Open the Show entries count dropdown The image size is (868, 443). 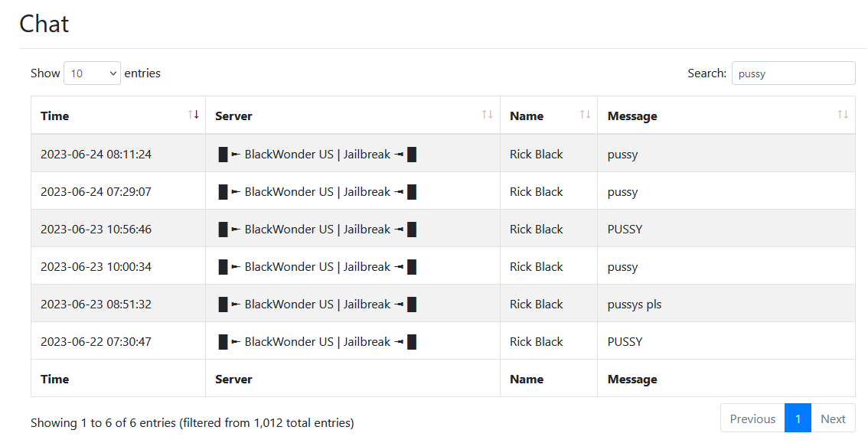pos(92,73)
